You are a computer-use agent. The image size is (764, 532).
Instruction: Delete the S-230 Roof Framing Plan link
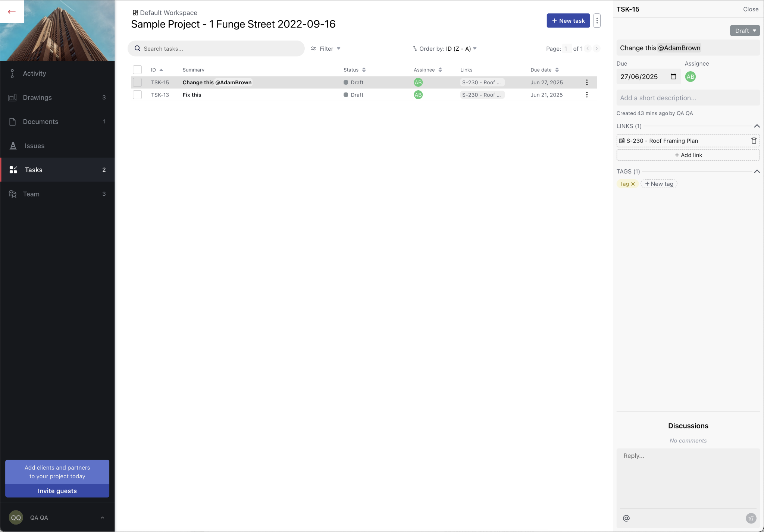pos(754,141)
